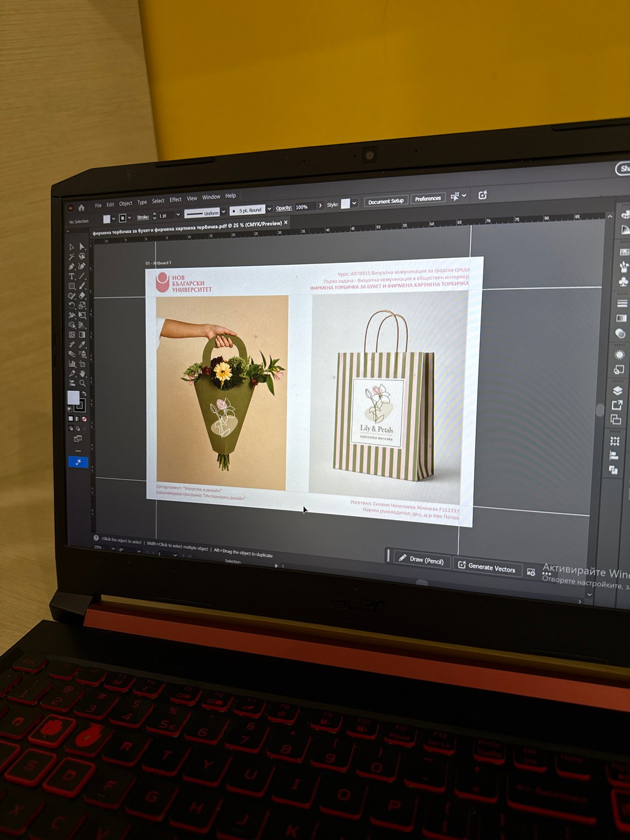
Task: Select the Shaper tool
Action: (72, 296)
